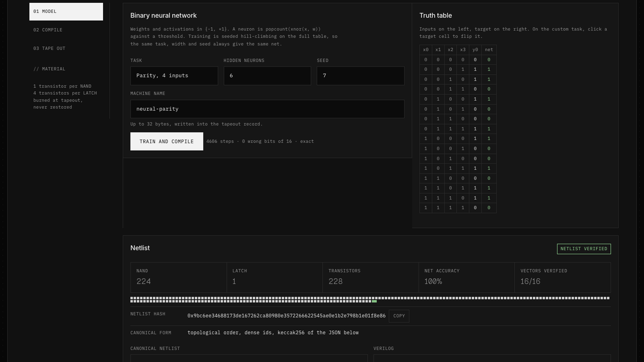This screenshot has width=644, height=362.
Task: Click the x3 column header in truth table
Action: click(463, 50)
